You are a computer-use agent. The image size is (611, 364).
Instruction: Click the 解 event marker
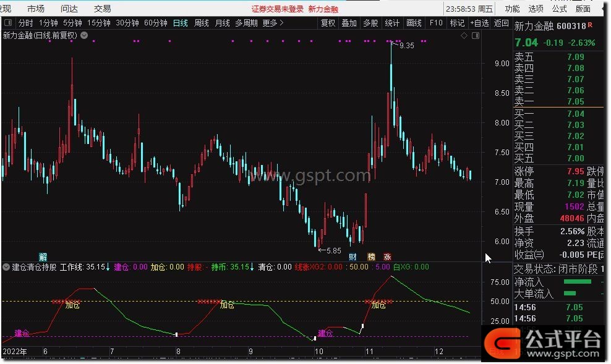point(43,256)
